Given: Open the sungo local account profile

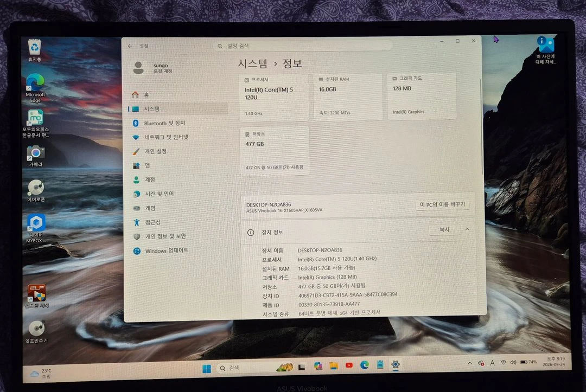Looking at the screenshot, I should point(153,68).
